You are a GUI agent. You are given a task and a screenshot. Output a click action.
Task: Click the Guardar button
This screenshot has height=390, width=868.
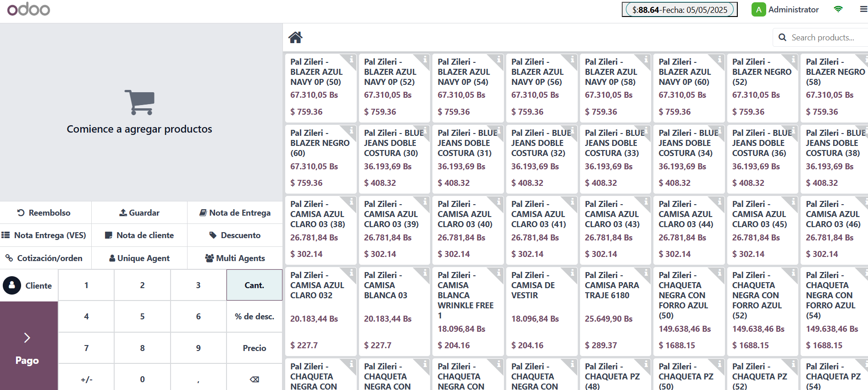139,212
